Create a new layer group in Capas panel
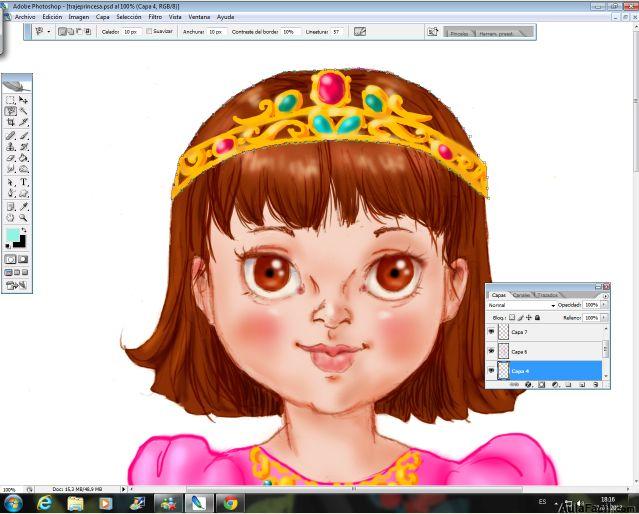The height and width of the screenshot is (514, 639). (568, 384)
